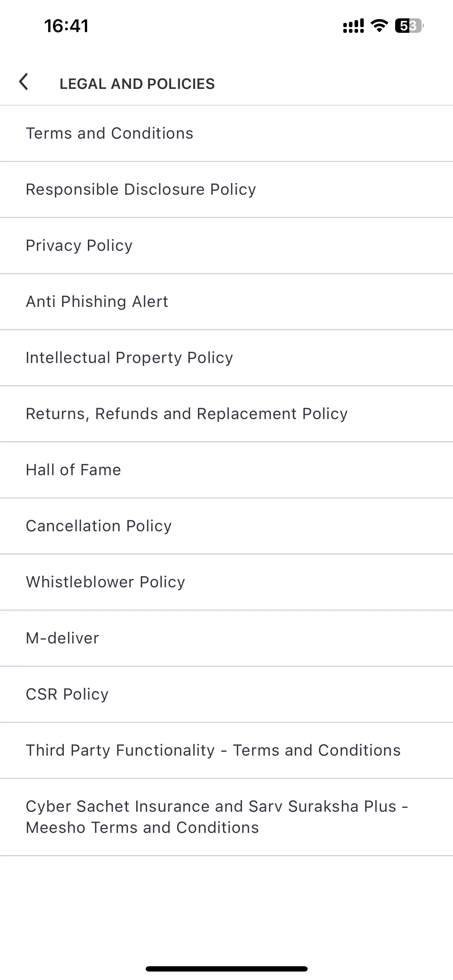
Task: Select Intellectual Property Policy
Action: pos(226,358)
